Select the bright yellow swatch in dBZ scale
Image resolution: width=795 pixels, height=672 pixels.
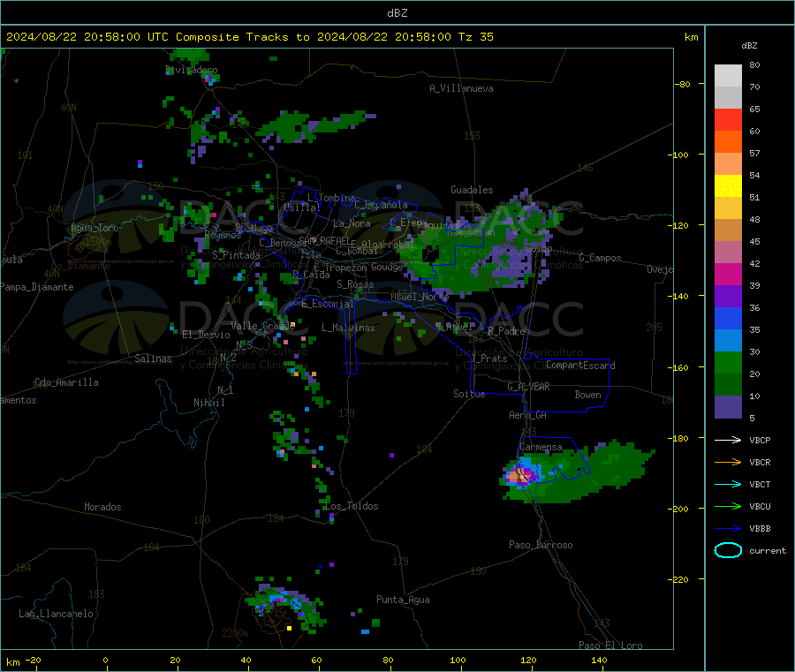tap(728, 186)
